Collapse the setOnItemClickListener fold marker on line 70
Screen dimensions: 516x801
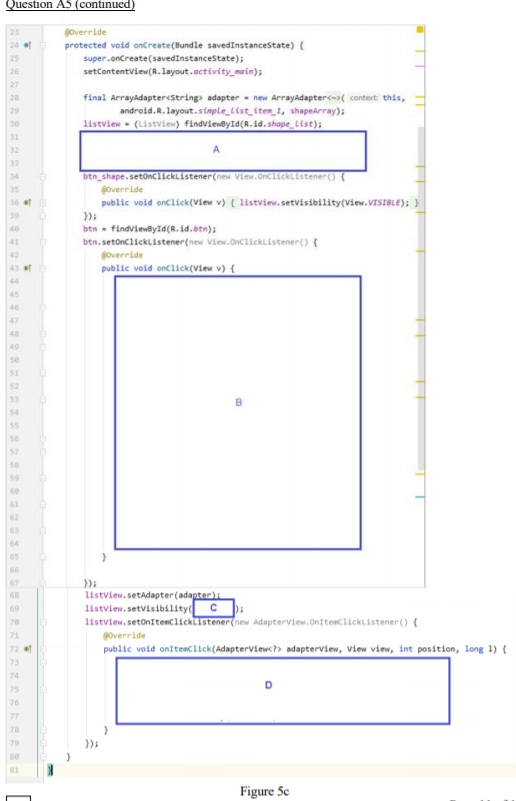43,622
